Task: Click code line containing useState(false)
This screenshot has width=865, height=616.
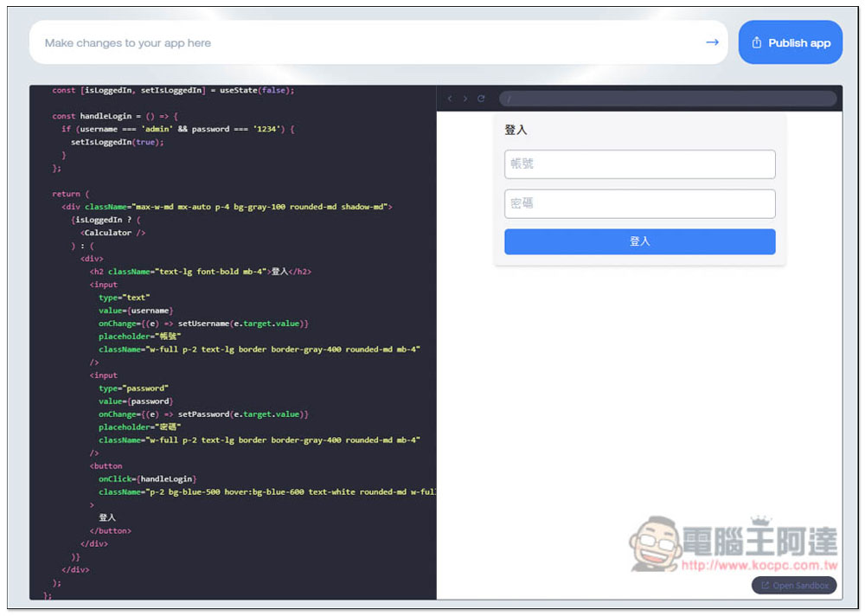Action: click(173, 91)
